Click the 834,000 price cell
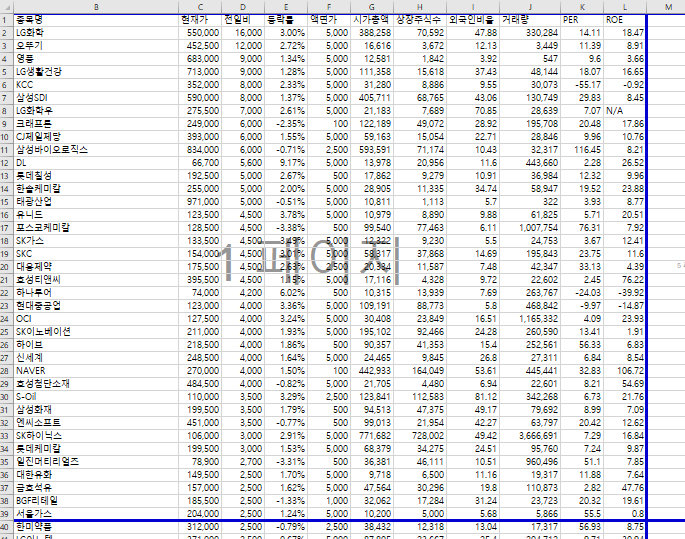Image resolution: width=685 pixels, height=539 pixels. (x=200, y=150)
